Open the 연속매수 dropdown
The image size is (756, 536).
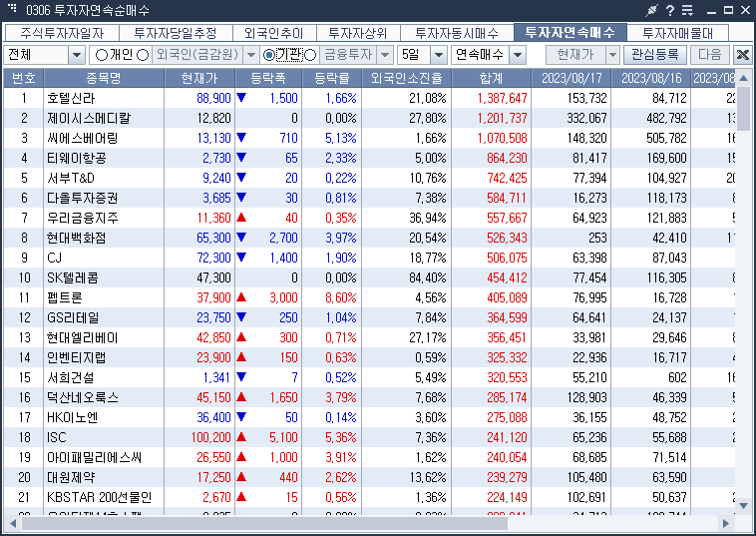[518, 55]
